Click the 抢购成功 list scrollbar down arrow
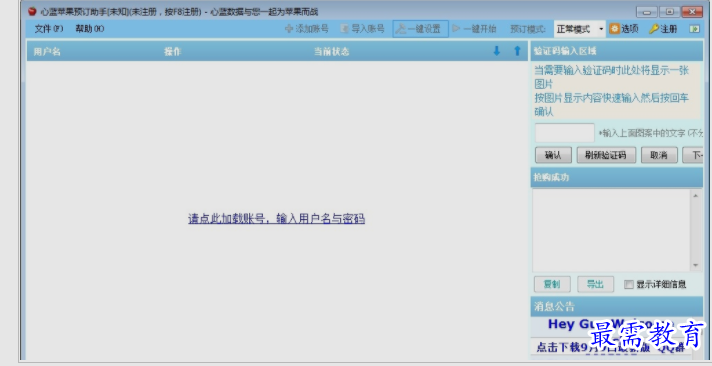Screen dimensions: 712x366 click(x=695, y=266)
